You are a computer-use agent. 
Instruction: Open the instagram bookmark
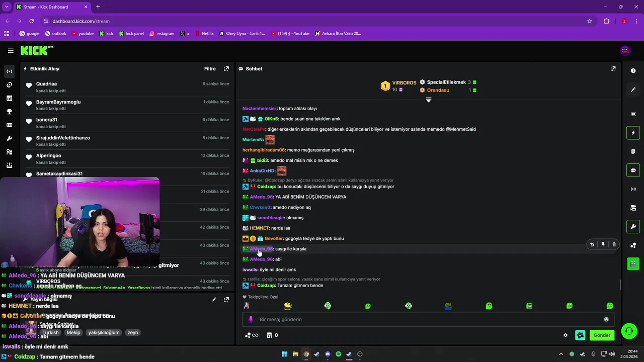(162, 34)
